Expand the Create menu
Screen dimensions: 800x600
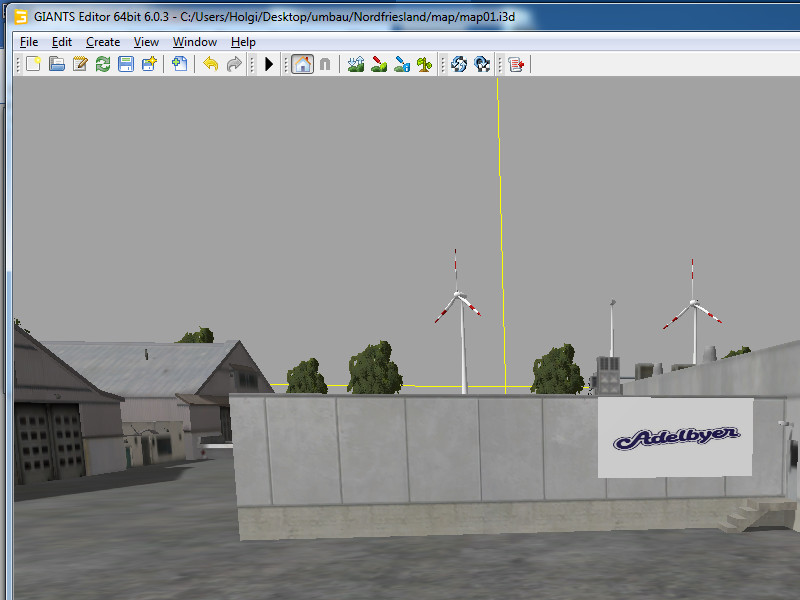pos(103,42)
